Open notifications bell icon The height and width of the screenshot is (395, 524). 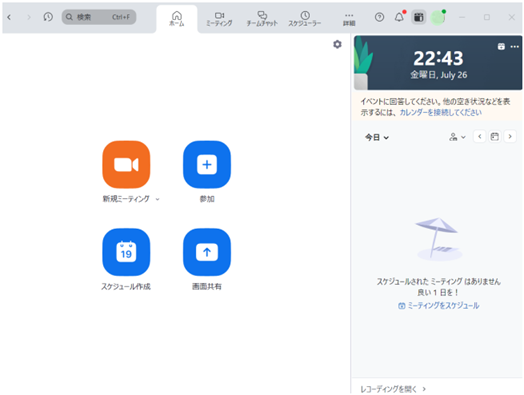(x=399, y=17)
